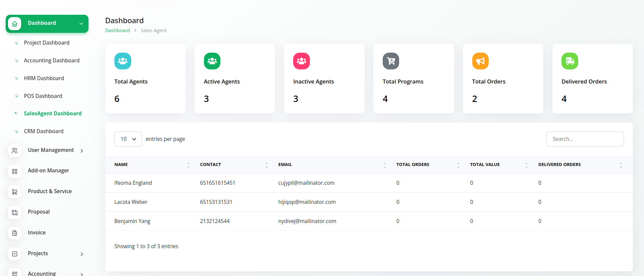Click the Product & Service cart icon
This screenshot has width=644, height=276.
tap(15, 191)
